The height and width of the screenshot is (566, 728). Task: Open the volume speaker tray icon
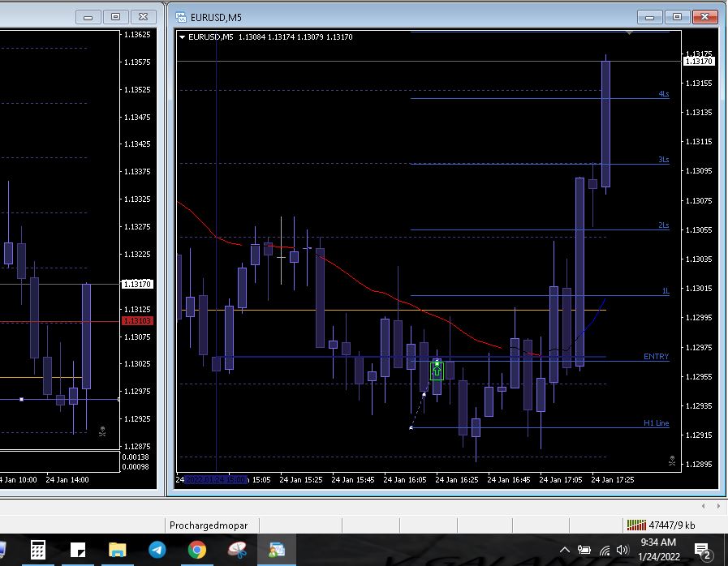(622, 551)
